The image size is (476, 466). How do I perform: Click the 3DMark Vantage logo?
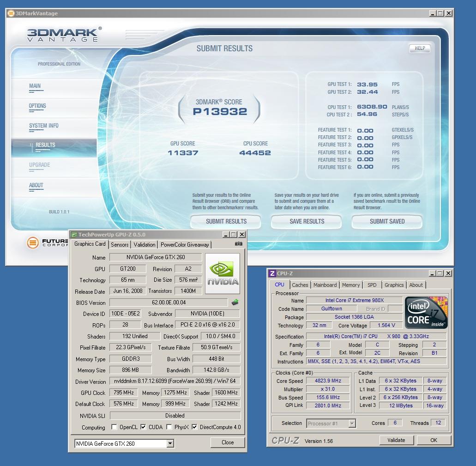(x=64, y=34)
